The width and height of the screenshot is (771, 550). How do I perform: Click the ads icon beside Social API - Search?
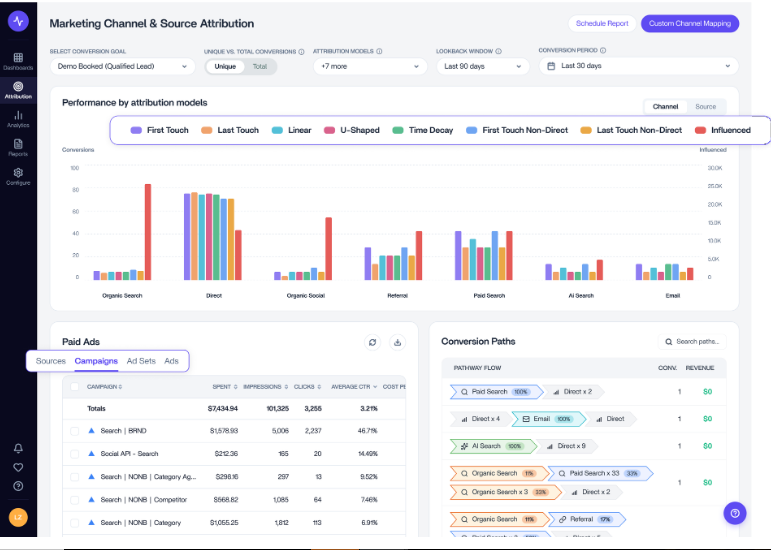[x=91, y=454]
